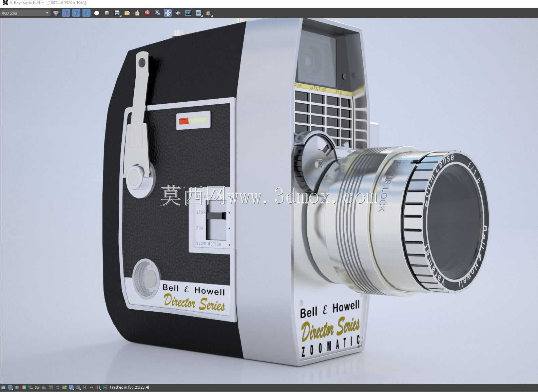Image resolution: width=538 pixels, height=392 pixels.
Task: Toggle white balance correction
Action: coord(24,387)
